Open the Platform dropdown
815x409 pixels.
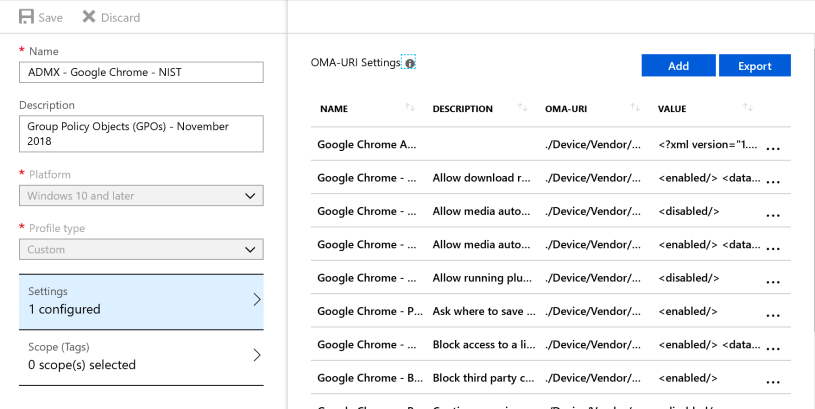coord(141,196)
